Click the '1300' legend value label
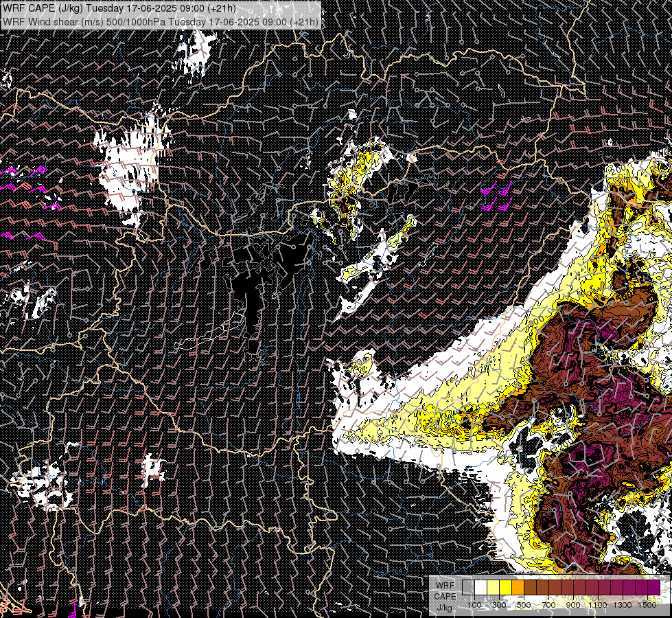Screen dimensions: 672x618 623,605
